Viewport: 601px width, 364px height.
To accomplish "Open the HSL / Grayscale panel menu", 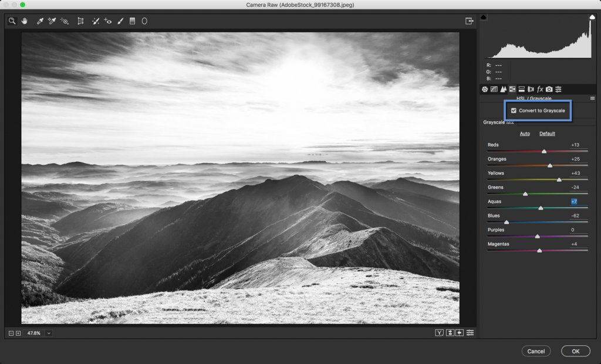I will 593,97.
